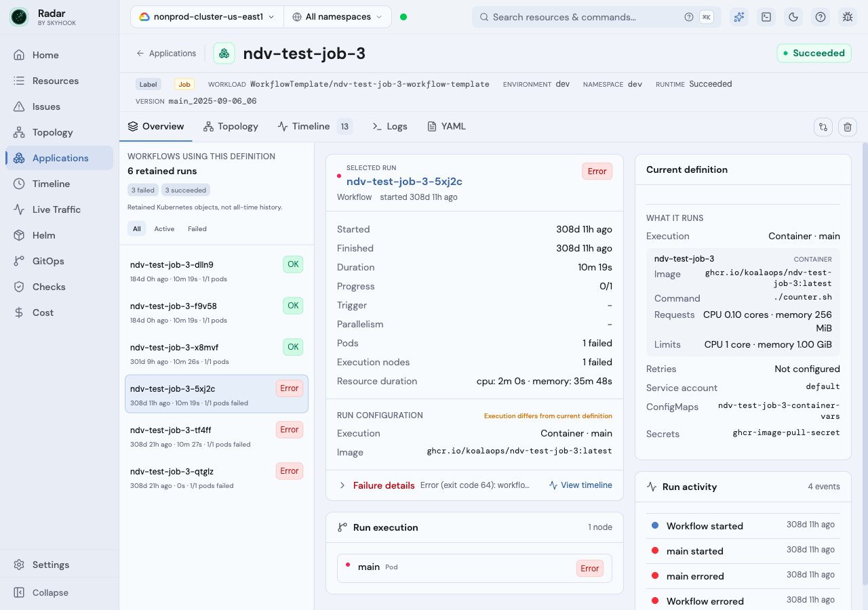
Task: Click the WorkflowTemplate workload value
Action: 370,84
